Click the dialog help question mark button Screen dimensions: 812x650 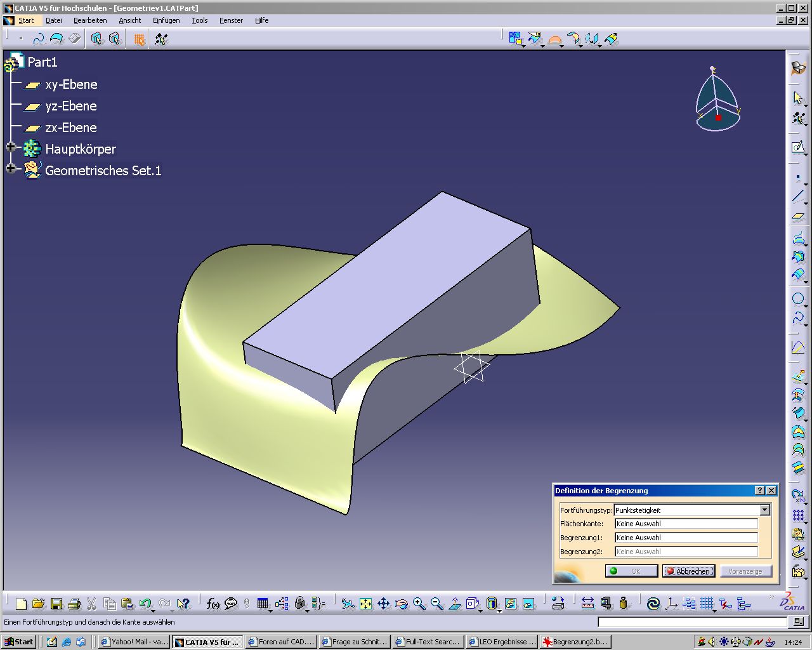pos(760,491)
